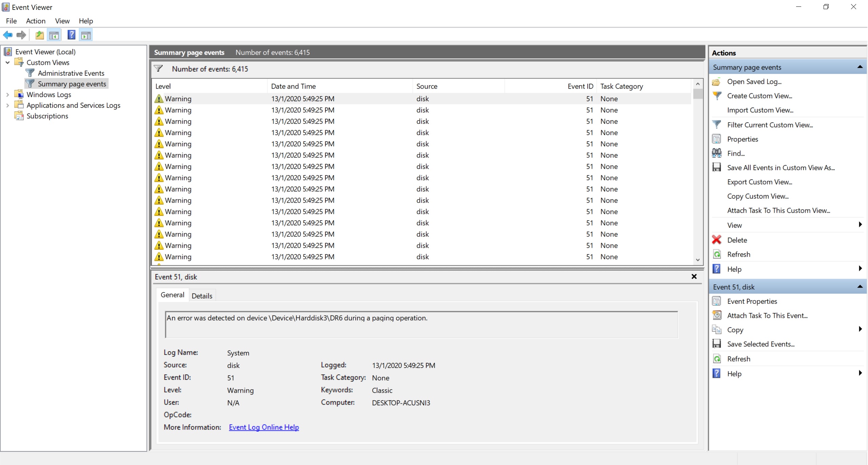The height and width of the screenshot is (465, 868).
Task: Click the event list scrollbar down arrow
Action: click(x=697, y=260)
